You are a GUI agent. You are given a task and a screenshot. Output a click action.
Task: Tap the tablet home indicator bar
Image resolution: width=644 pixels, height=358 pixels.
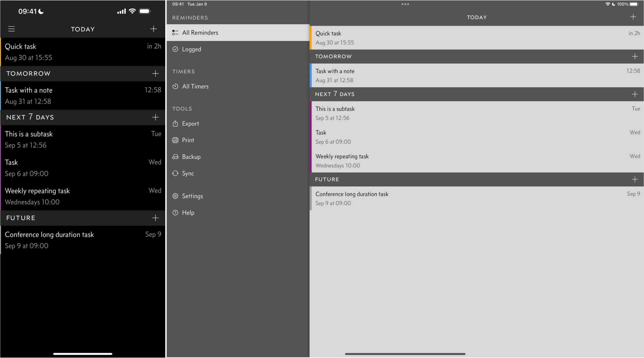coord(405,354)
